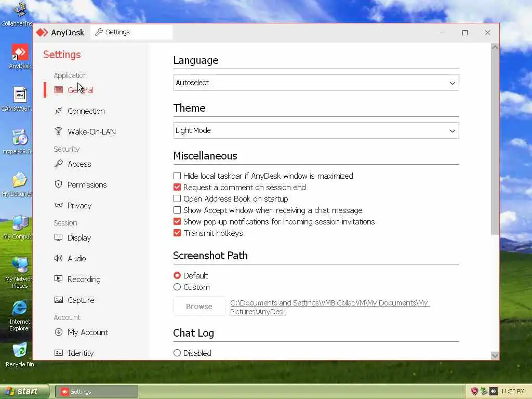The width and height of the screenshot is (532, 399).
Task: Open the Theme Light Mode dropdown
Action: pos(316,130)
